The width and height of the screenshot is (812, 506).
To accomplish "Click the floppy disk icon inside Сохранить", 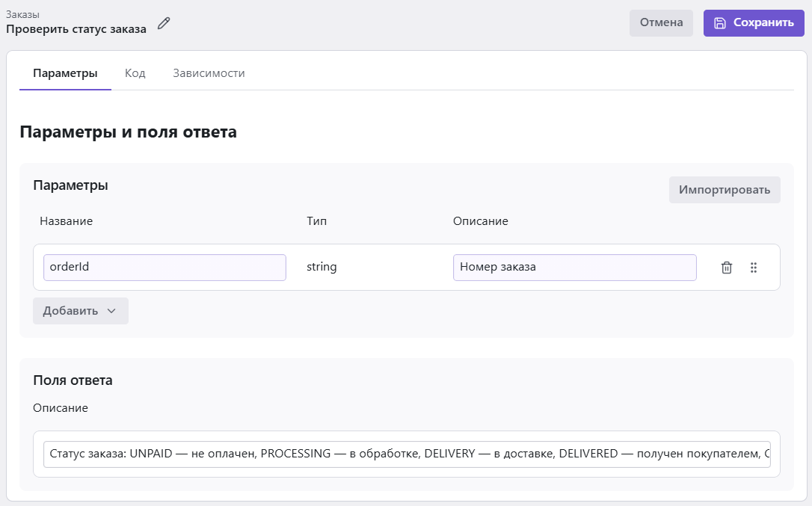I will tap(720, 22).
